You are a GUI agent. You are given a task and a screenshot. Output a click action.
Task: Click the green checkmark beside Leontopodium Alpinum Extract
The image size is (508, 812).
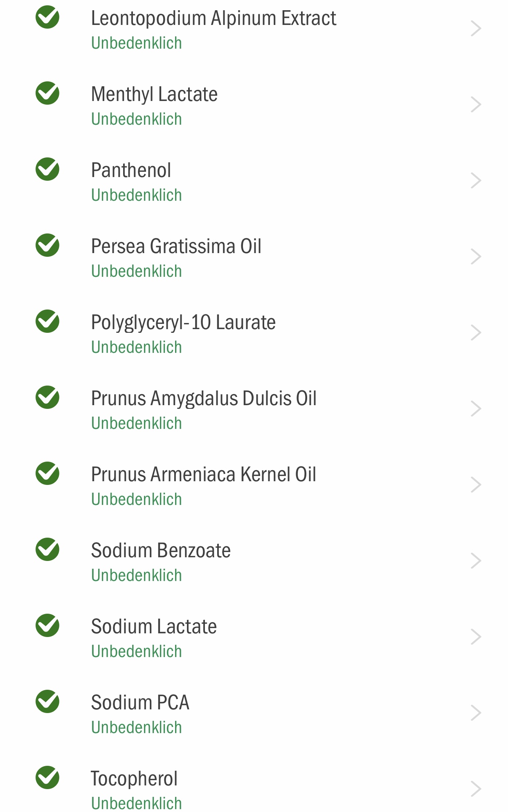click(47, 17)
